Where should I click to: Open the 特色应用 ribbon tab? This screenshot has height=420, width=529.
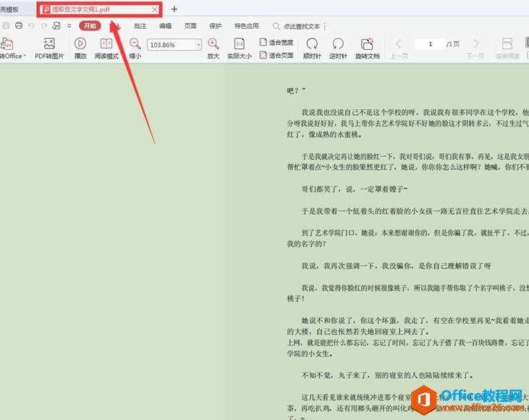[x=247, y=26]
